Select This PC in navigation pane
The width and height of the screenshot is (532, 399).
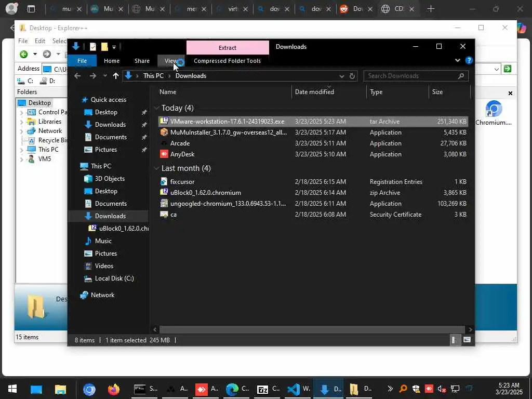(x=101, y=166)
